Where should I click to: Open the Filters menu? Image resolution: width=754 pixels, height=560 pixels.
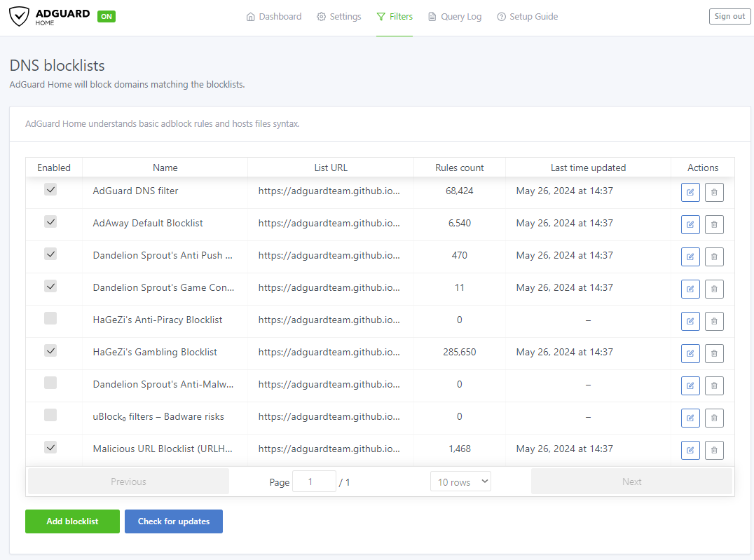click(395, 16)
